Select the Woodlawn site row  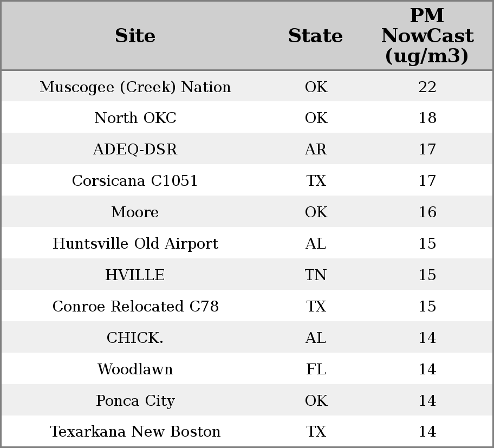point(135,369)
